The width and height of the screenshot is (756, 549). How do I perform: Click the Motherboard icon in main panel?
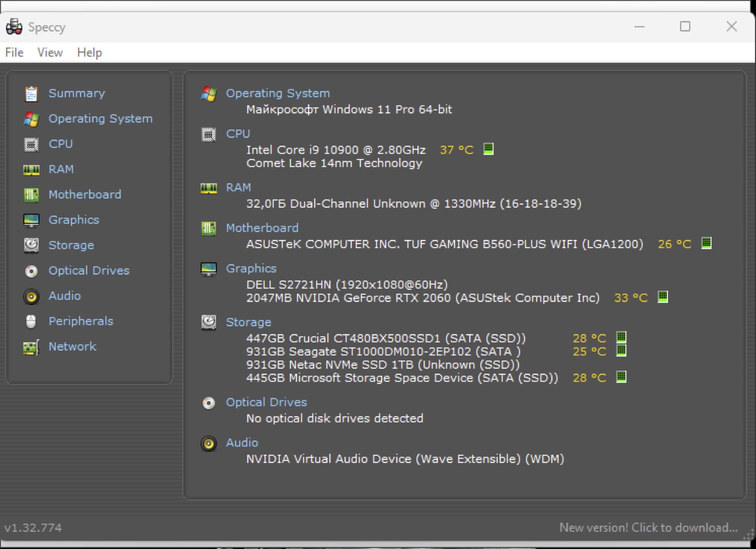click(209, 228)
